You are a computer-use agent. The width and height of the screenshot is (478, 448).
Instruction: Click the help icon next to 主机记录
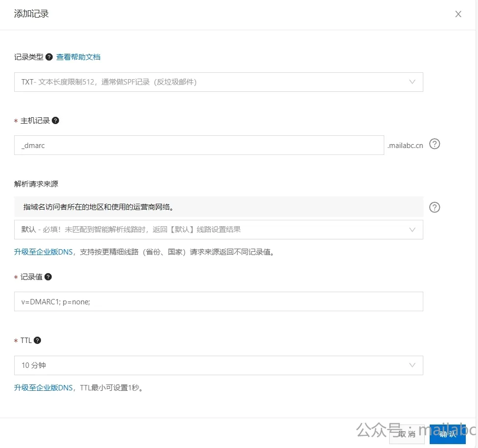point(56,121)
